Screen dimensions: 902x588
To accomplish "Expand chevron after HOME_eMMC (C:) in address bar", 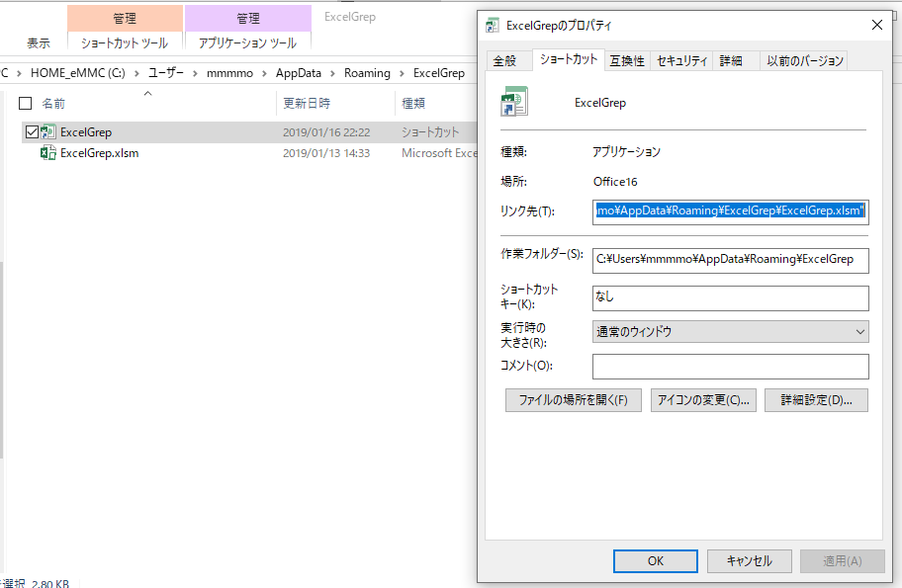I will click(136, 73).
